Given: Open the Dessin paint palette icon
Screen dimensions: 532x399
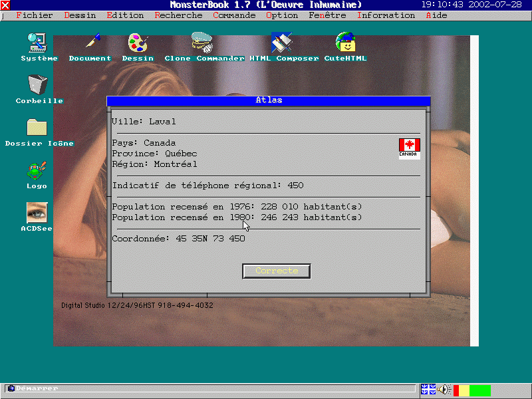Looking at the screenshot, I should coord(138,43).
